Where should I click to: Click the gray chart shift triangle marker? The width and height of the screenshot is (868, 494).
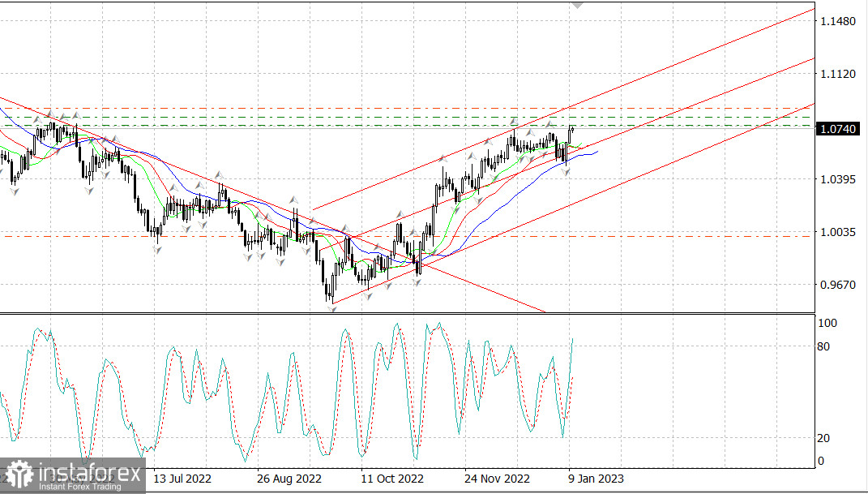point(577,4)
